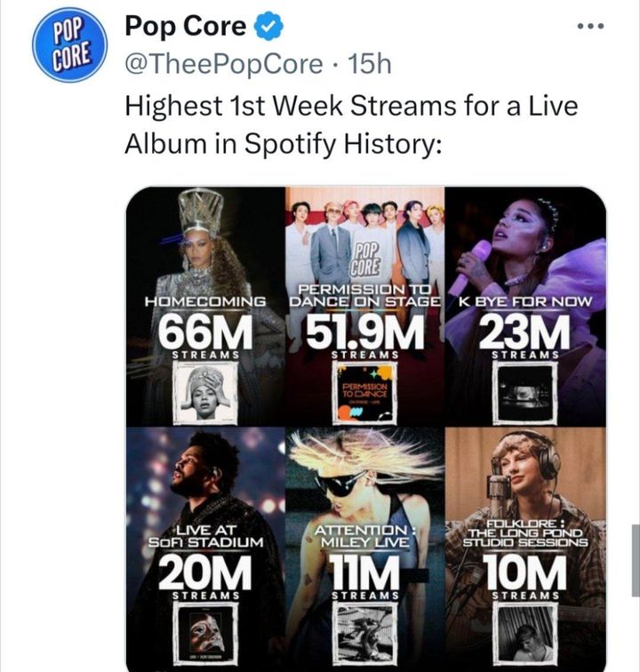
Task: Click the Homecoming album cover icon
Action: 205,392
